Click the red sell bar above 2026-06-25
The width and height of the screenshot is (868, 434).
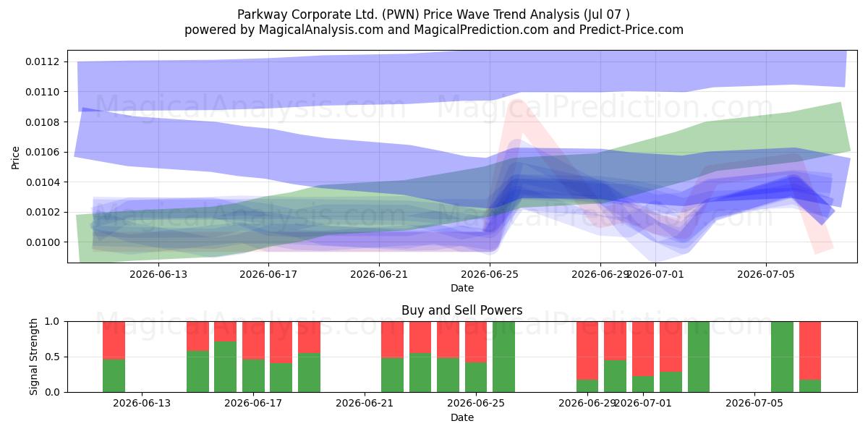point(476,341)
